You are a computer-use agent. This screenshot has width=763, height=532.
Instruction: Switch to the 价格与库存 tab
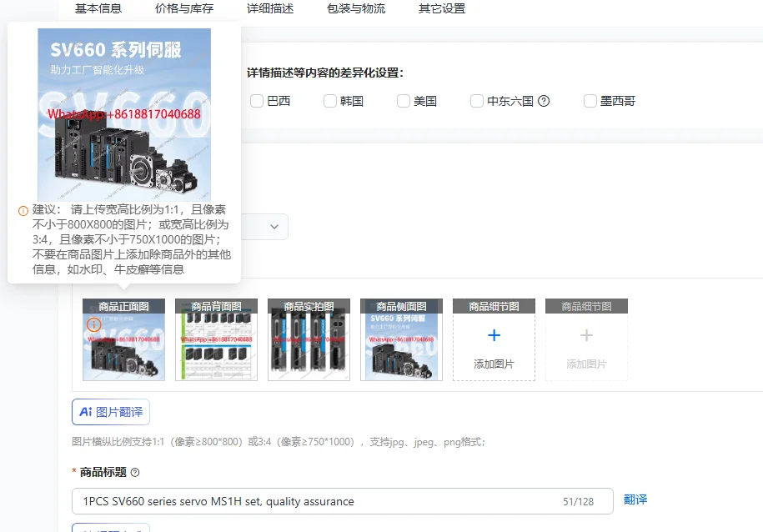tap(184, 8)
